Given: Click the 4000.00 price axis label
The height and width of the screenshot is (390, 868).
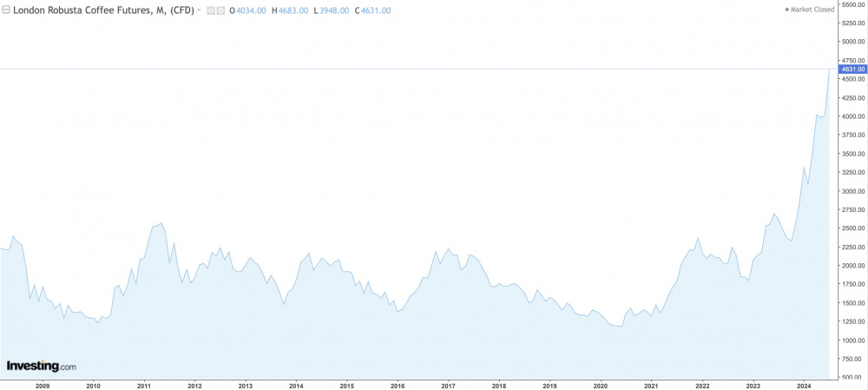Looking at the screenshot, I should (853, 116).
